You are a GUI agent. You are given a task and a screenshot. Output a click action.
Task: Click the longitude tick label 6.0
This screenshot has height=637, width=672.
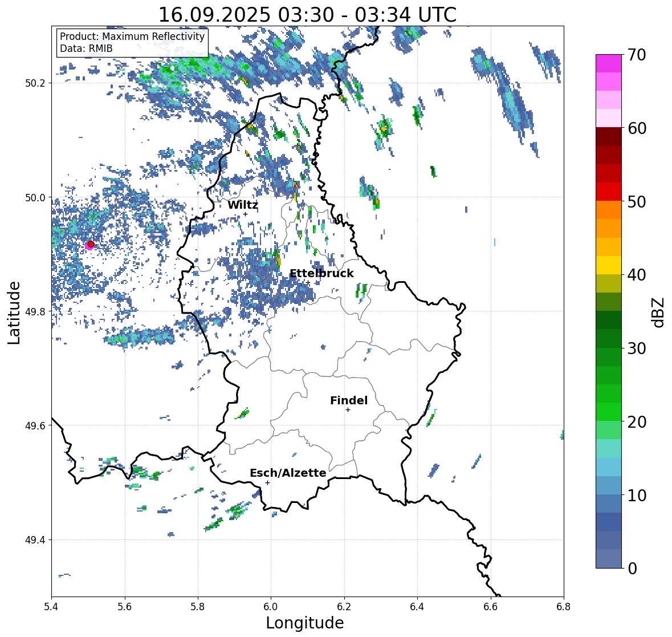271,607
